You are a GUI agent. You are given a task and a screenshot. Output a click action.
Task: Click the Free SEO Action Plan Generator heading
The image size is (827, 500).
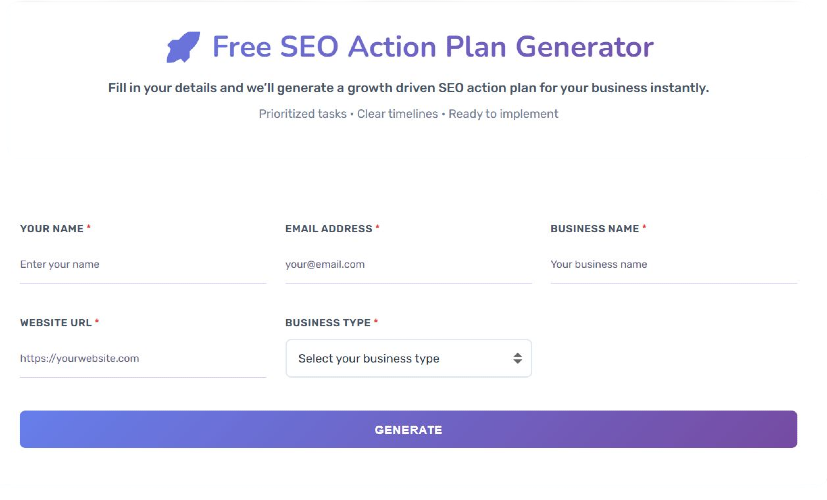pyautogui.click(x=432, y=47)
